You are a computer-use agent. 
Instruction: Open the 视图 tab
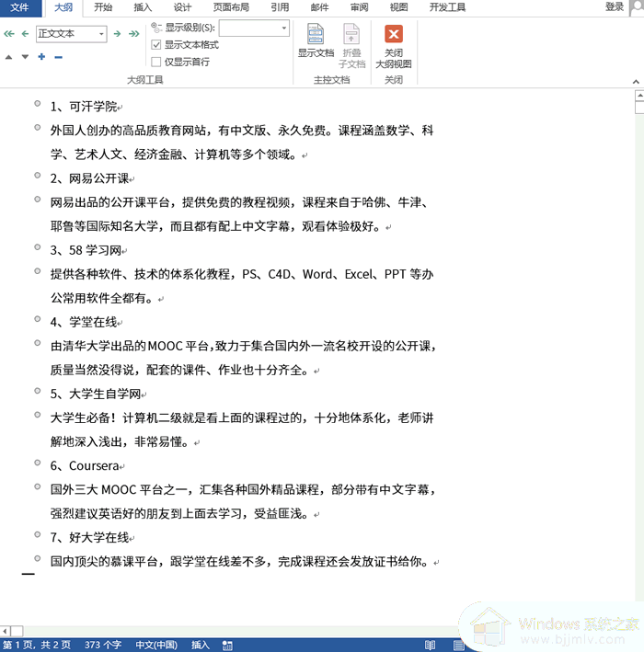(x=398, y=7)
